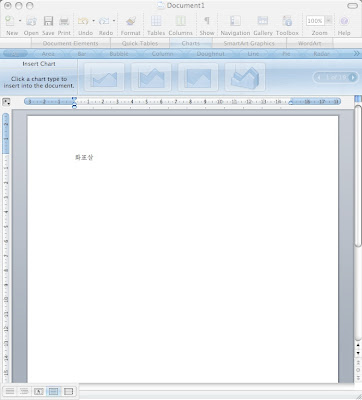This screenshot has height=400, width=362.
Task: Click the vertical ruler top margin area
Action: 6,133
